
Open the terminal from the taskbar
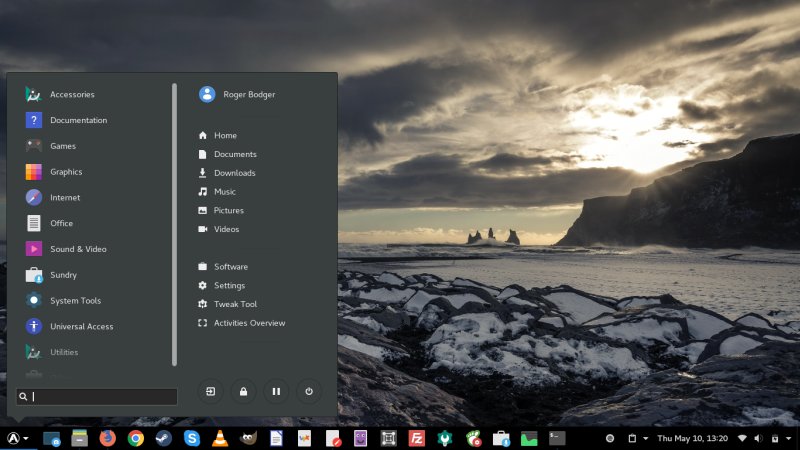click(x=557, y=438)
